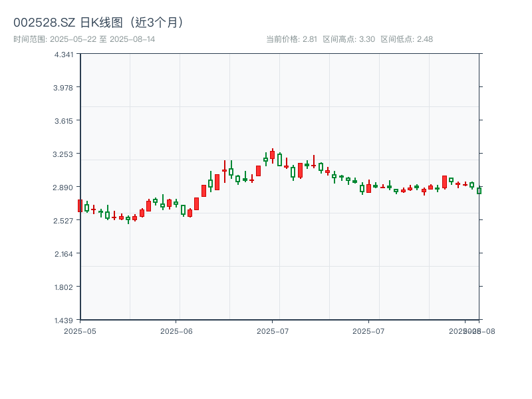Click the 区间低点: 2.48 label
Screen dimensions: 532x399
coord(406,39)
